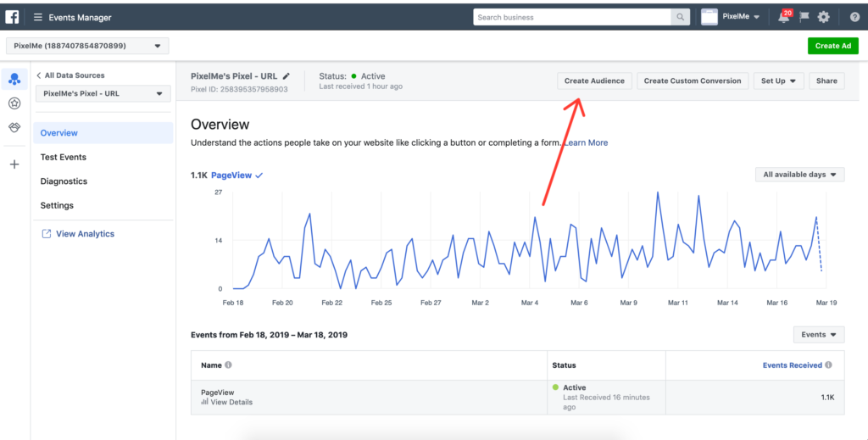The image size is (868, 440).
Task: Open the All available days dropdown
Action: [799, 175]
